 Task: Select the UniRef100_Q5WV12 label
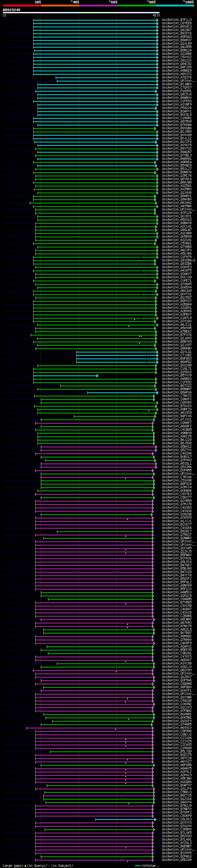click(x=177, y=447)
